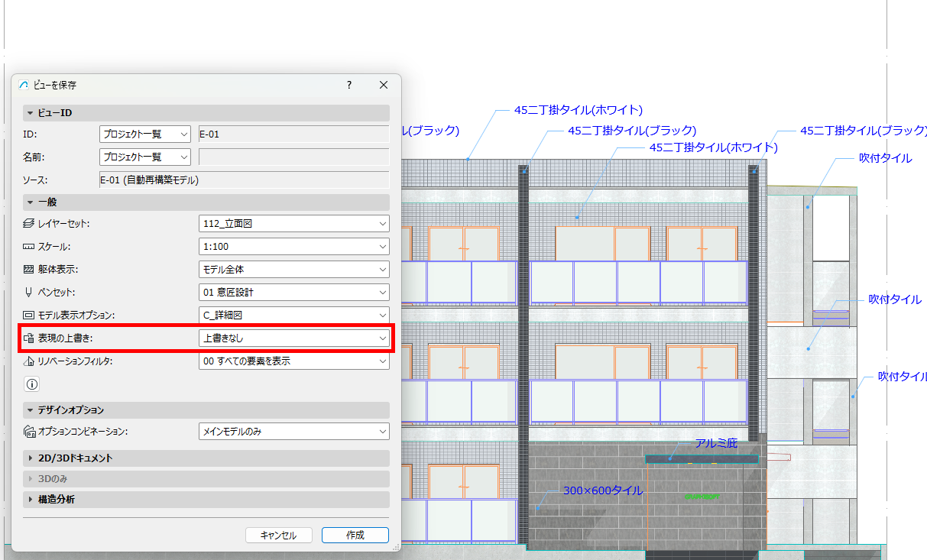Open the 112_立面図 layer set dropdown

[293, 224]
